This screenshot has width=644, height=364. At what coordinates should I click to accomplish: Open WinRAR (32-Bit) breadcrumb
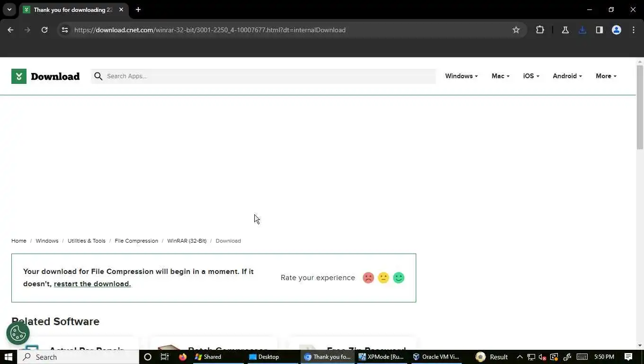pos(187,241)
